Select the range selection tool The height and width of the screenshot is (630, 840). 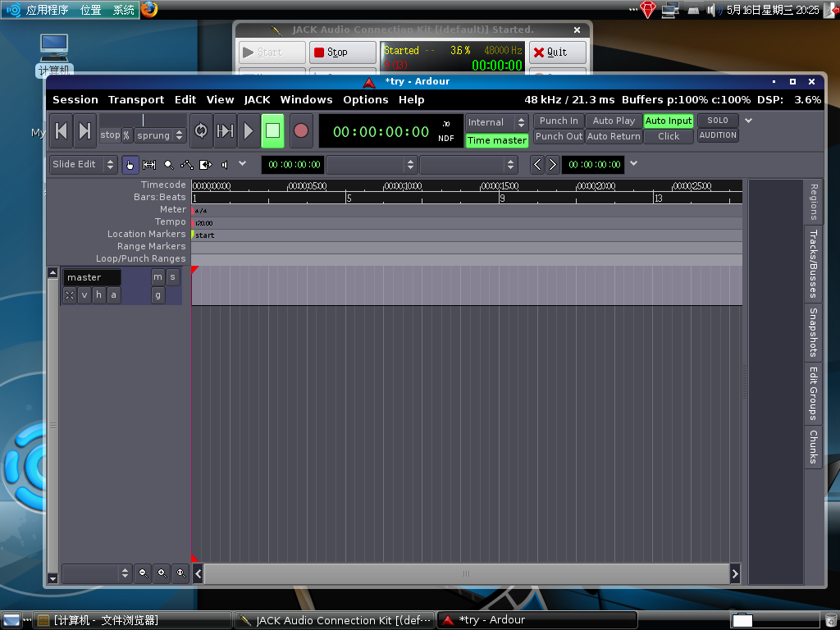(149, 164)
